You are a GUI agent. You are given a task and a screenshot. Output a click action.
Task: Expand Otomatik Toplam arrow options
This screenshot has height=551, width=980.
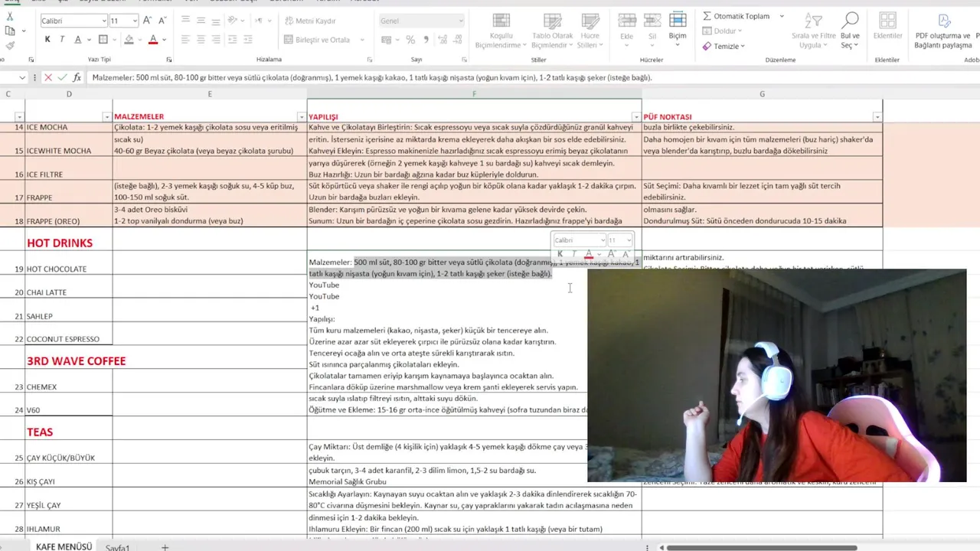[x=781, y=16]
